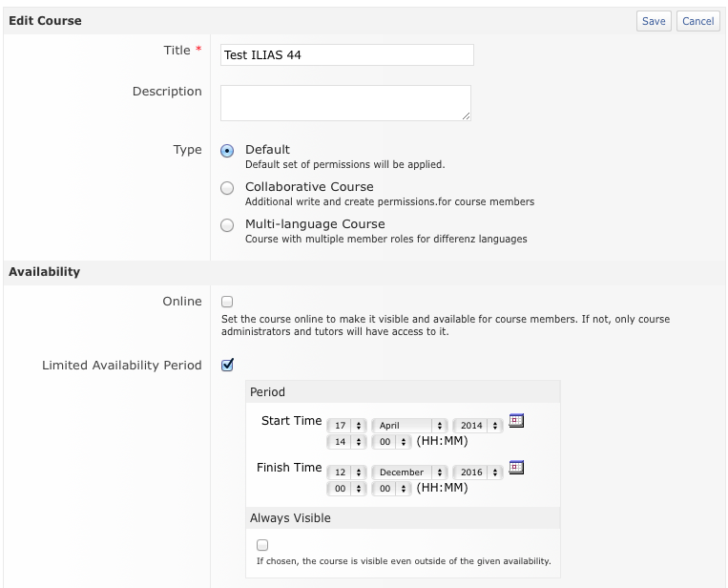Open the Finish Time calendar picker icon
The height and width of the screenshot is (588, 728).
516,468
